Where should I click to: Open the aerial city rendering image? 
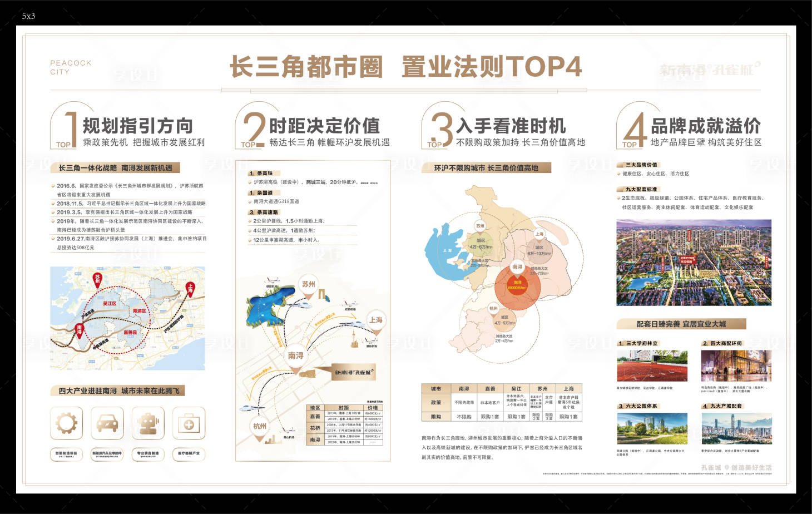pos(694,263)
